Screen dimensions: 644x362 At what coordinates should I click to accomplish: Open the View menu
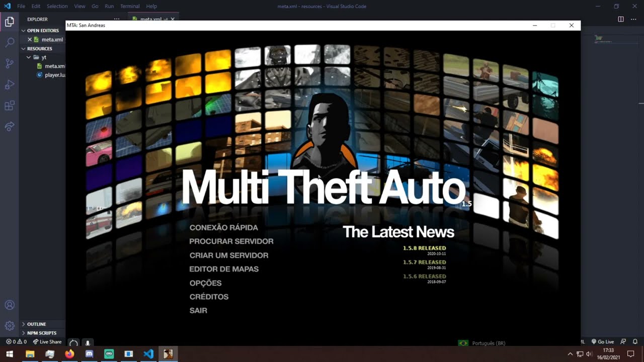79,7
